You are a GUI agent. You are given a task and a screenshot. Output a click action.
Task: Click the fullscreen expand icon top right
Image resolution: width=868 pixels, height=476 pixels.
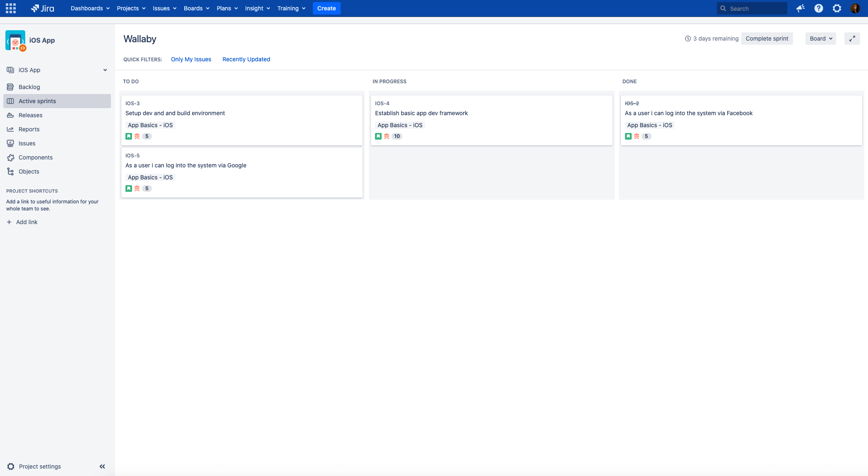pyautogui.click(x=853, y=39)
